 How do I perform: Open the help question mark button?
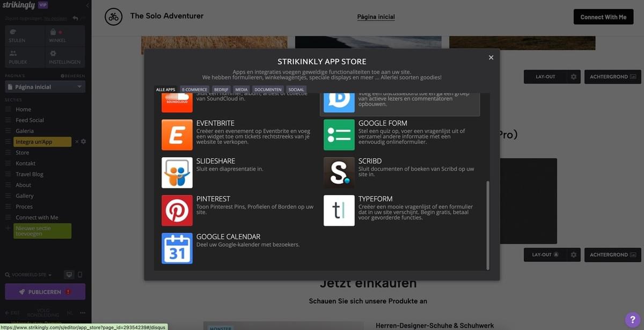point(633,319)
